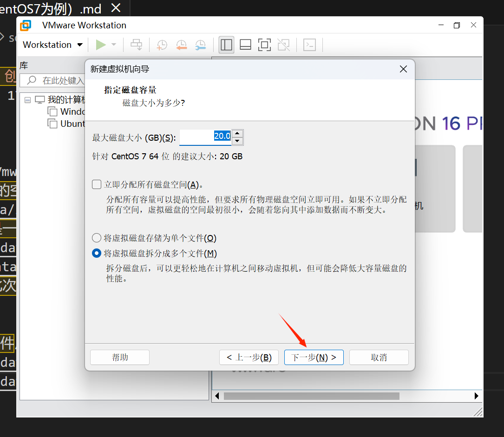Toggle the thumbnail bar view icon

click(245, 45)
